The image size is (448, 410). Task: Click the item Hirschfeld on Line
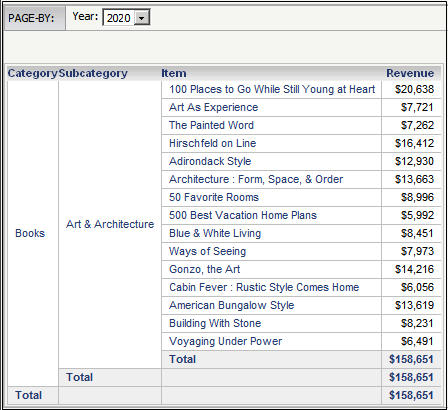click(212, 143)
